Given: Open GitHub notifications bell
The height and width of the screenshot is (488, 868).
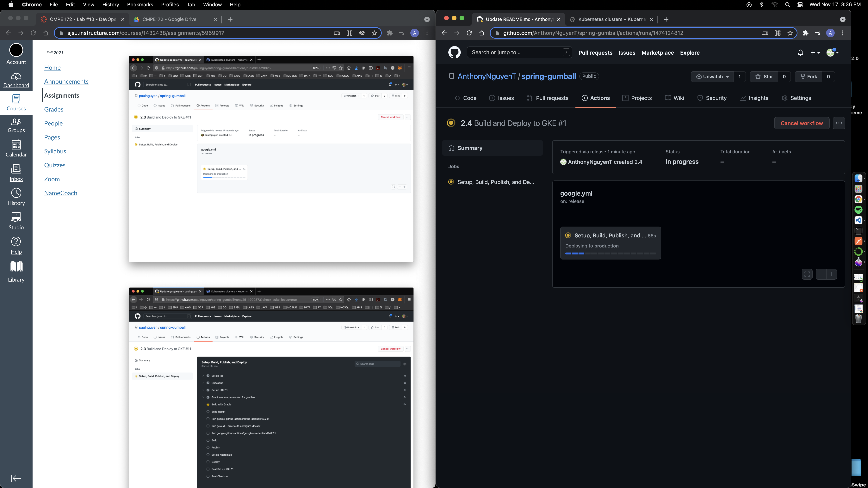Looking at the screenshot, I should tap(800, 52).
